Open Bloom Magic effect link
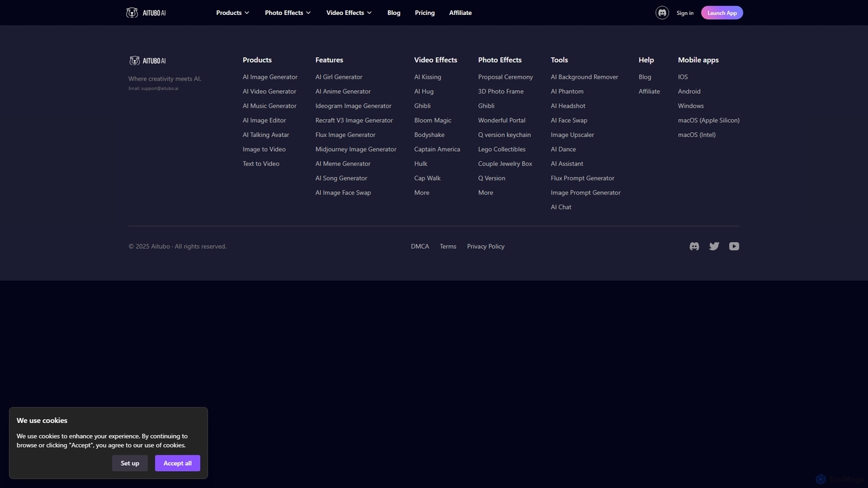This screenshot has width=868, height=488. coord(433,121)
